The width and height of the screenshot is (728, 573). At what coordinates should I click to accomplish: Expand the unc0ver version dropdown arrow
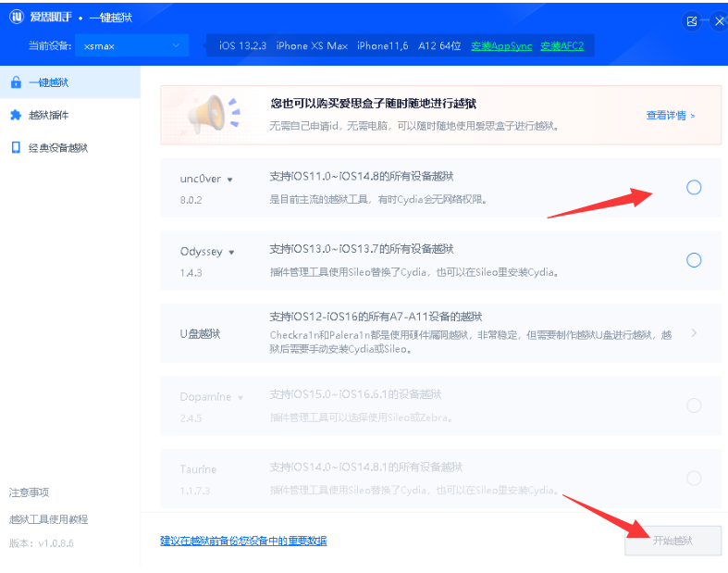229,180
